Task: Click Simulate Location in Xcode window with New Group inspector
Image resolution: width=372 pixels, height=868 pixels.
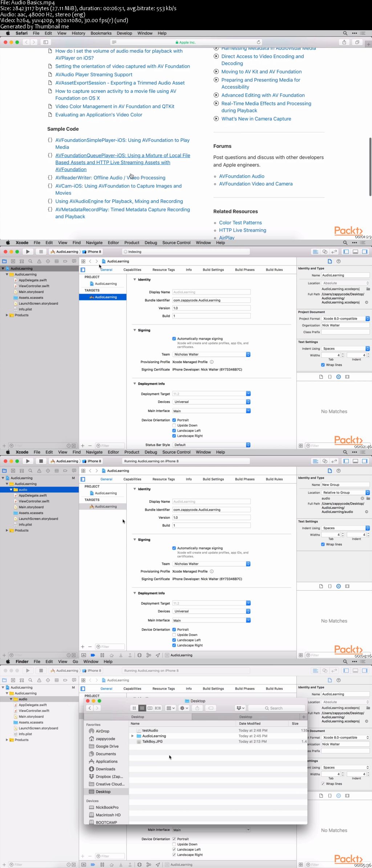Action: [x=158, y=655]
